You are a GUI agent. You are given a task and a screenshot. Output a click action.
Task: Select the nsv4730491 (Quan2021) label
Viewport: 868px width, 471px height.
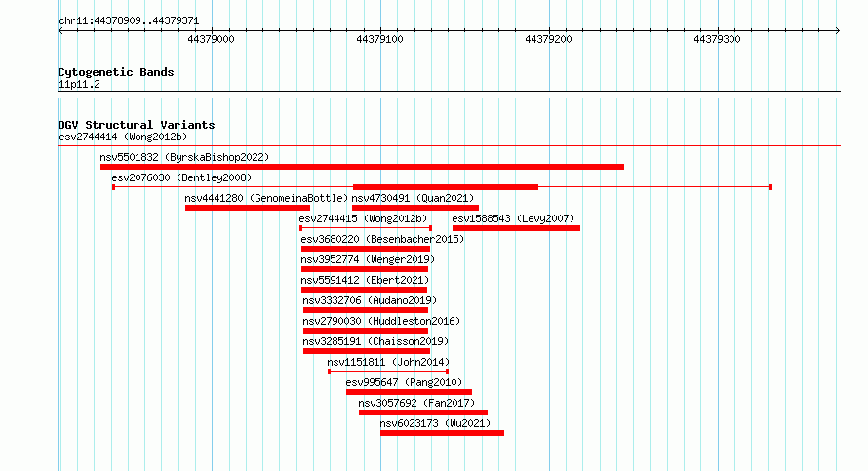pyautogui.click(x=413, y=198)
